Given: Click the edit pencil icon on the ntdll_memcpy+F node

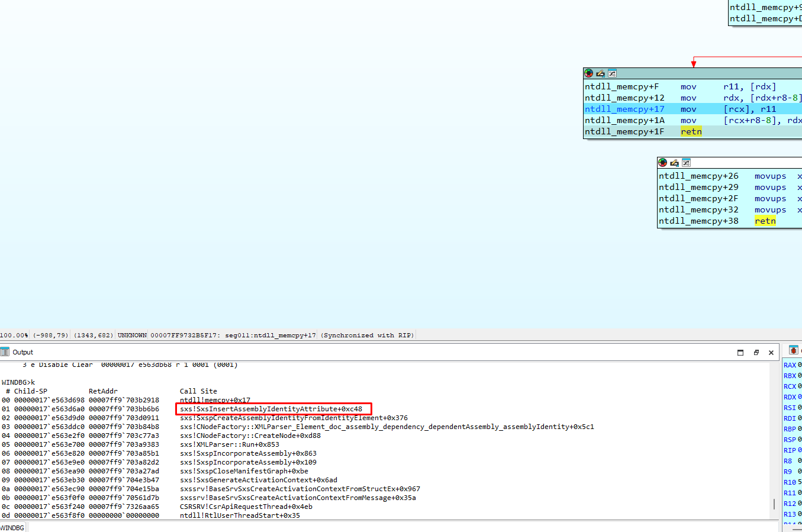Looking at the screenshot, I should click(x=600, y=73).
